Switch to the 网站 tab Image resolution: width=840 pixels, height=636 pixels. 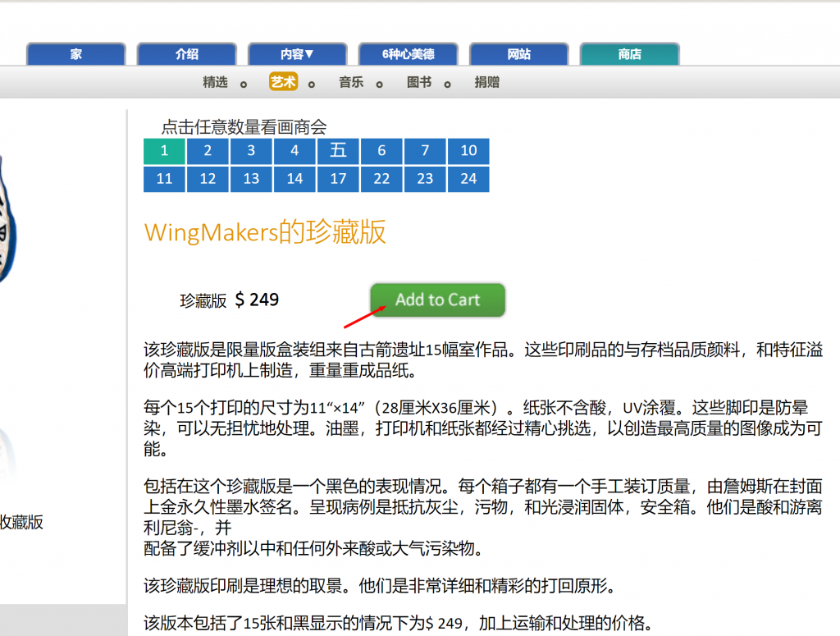tap(519, 54)
